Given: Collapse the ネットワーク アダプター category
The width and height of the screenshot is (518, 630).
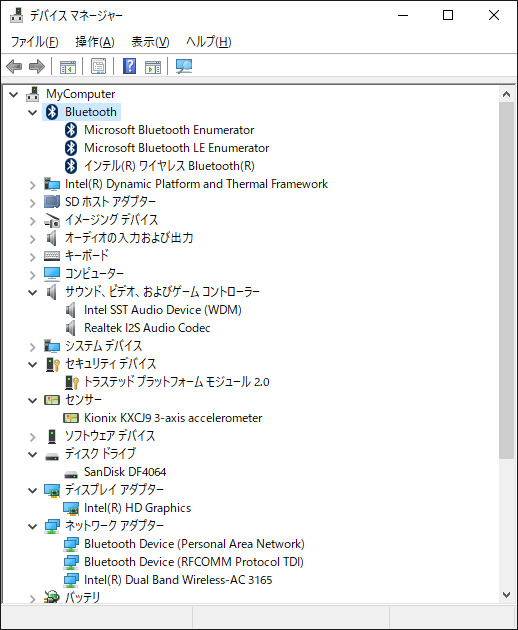Looking at the screenshot, I should tap(33, 526).
